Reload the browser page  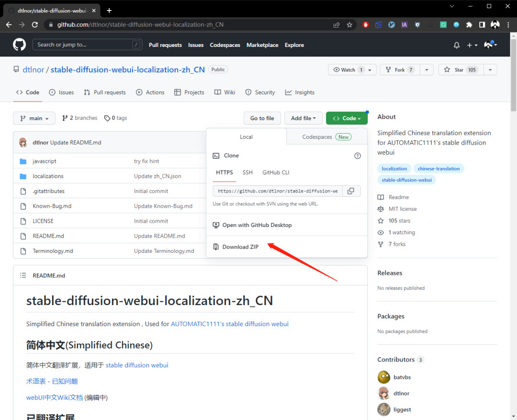pos(34,25)
